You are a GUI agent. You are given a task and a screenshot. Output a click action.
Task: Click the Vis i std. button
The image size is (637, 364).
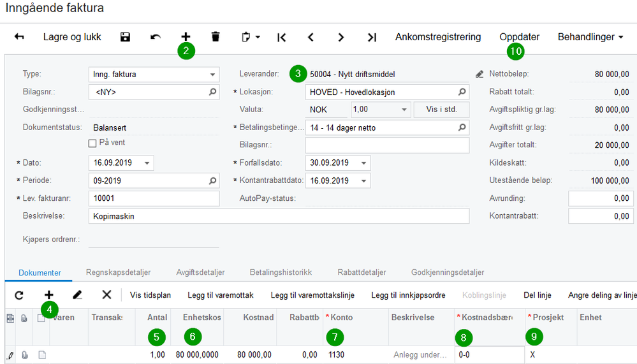pyautogui.click(x=442, y=109)
